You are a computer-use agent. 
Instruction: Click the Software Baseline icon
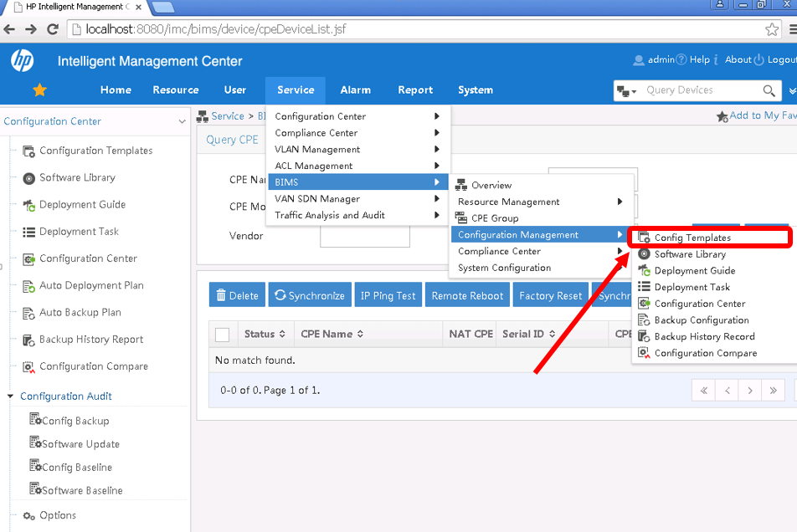(x=35, y=489)
